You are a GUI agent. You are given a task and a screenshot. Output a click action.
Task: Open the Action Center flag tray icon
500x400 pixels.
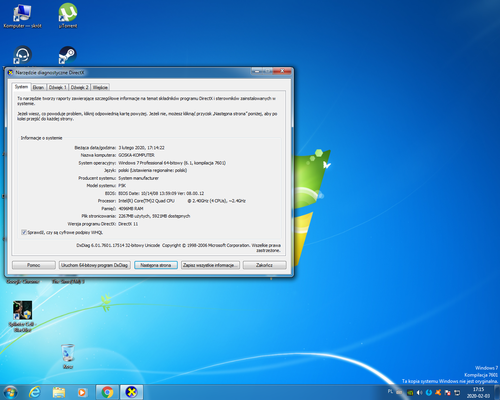[x=448, y=393]
